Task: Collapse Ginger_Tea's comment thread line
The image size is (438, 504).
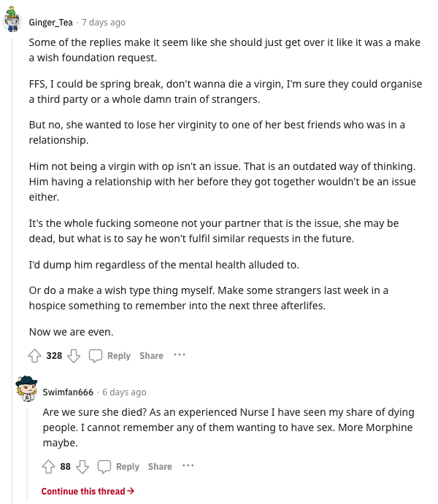Action: coord(12,270)
